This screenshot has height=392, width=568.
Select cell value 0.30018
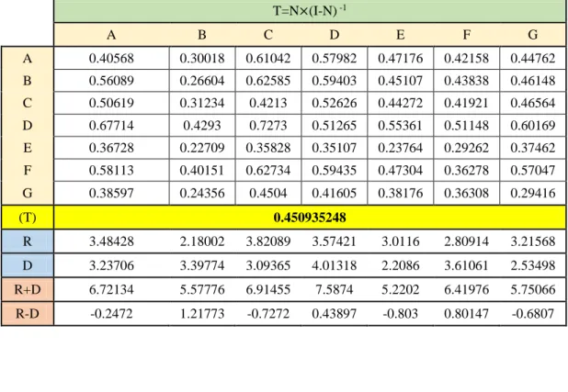202,58
